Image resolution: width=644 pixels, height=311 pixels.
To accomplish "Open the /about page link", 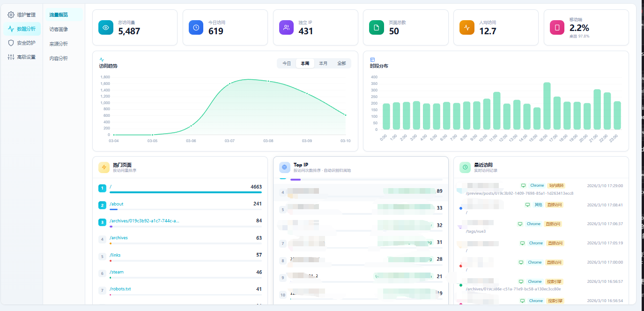I will [117, 204].
